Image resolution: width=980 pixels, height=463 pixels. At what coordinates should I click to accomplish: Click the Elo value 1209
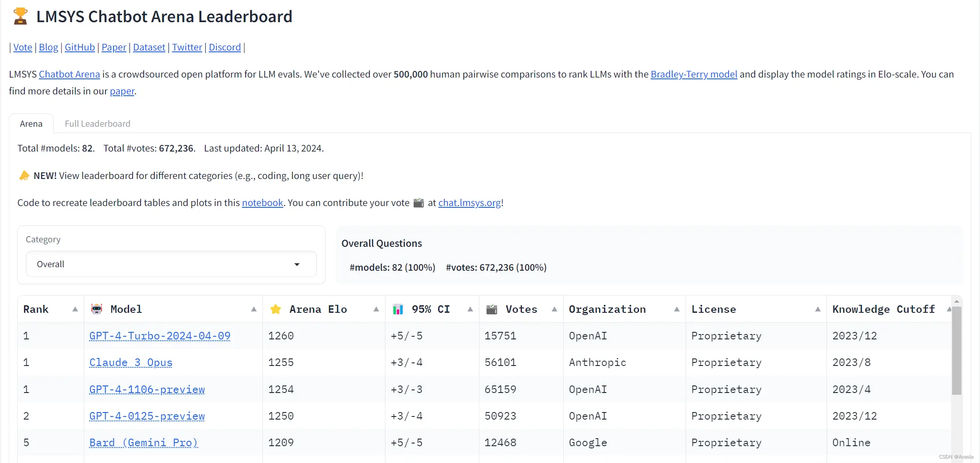pyautogui.click(x=281, y=443)
